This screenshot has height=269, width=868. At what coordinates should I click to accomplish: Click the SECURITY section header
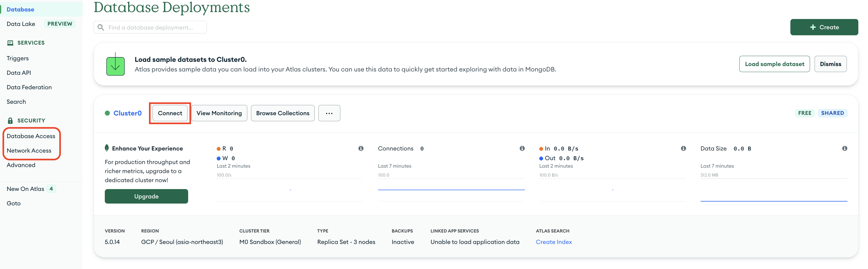(x=31, y=120)
